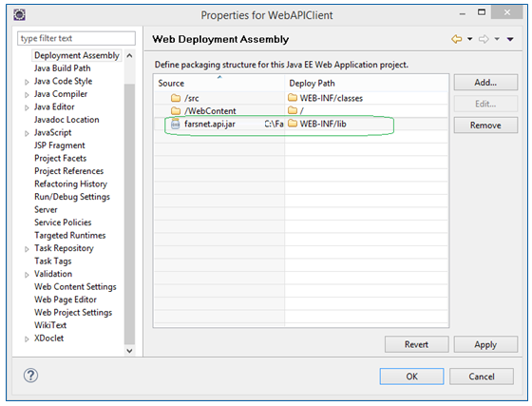Open back history dropdown arrow
Viewport: 532px width, 406px height.
click(x=470, y=39)
